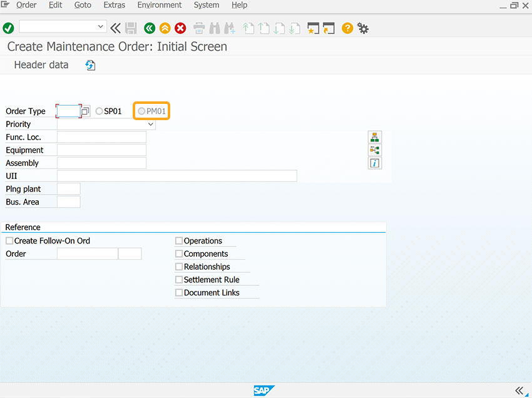
Task: Open Customize Local Layout gear icon
Action: point(363,28)
